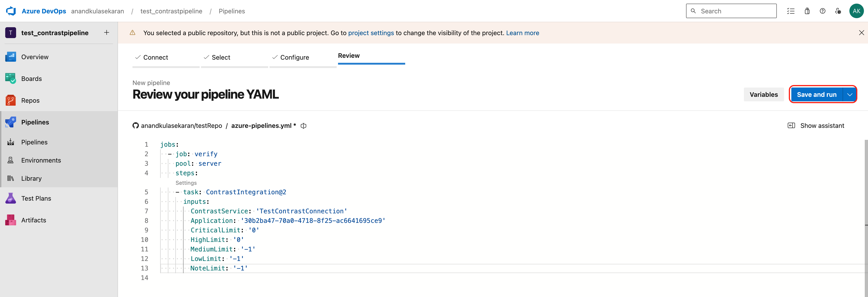
Task: Click the 'steps:' line in editor
Action: (x=186, y=173)
